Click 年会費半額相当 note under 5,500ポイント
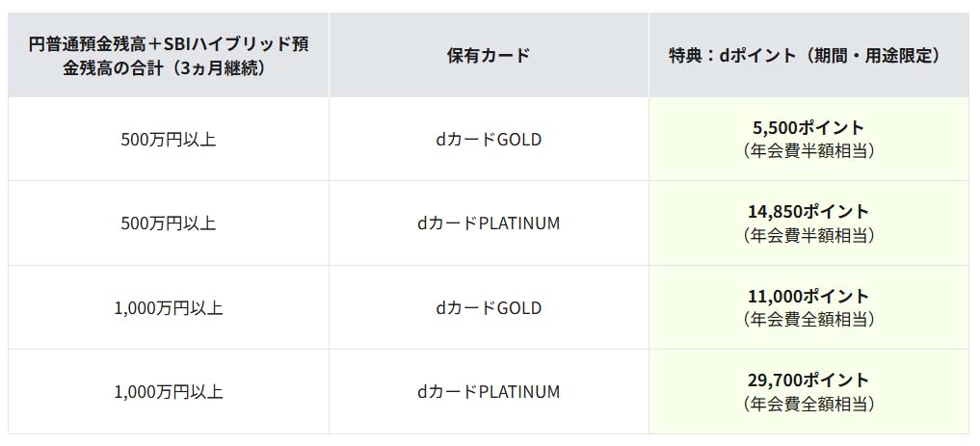This screenshot has height=446, width=980. (x=808, y=151)
